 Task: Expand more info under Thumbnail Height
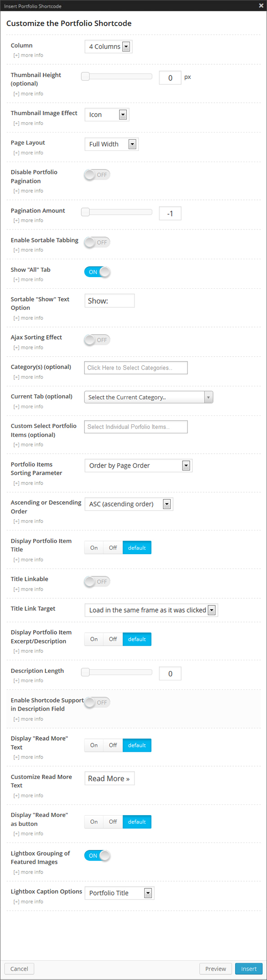(28, 93)
